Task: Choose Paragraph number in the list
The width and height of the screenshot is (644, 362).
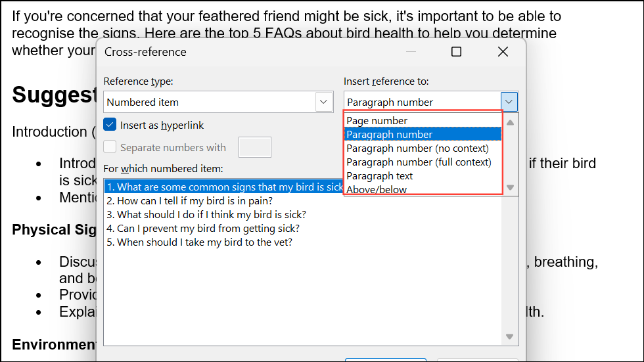Action: [x=389, y=135]
